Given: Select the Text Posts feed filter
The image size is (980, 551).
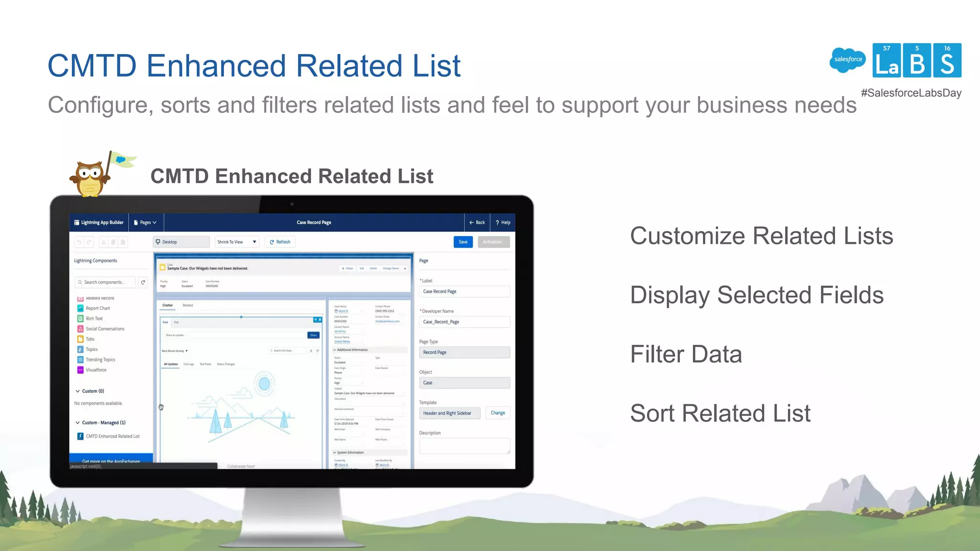Looking at the screenshot, I should click(205, 364).
